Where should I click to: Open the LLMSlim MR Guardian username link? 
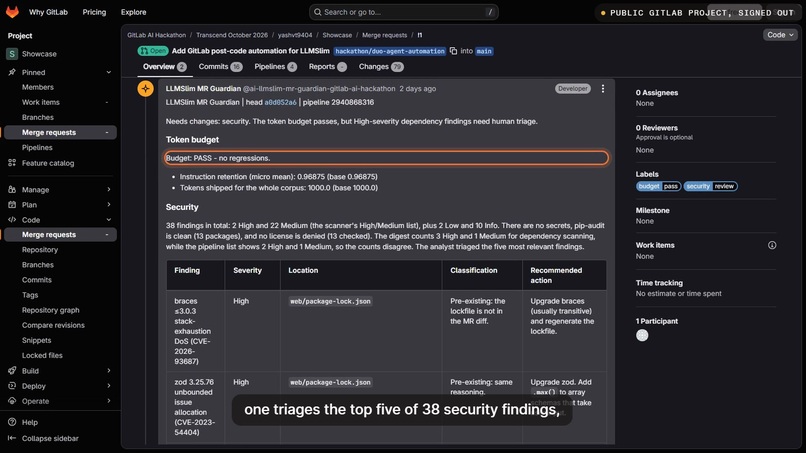319,88
